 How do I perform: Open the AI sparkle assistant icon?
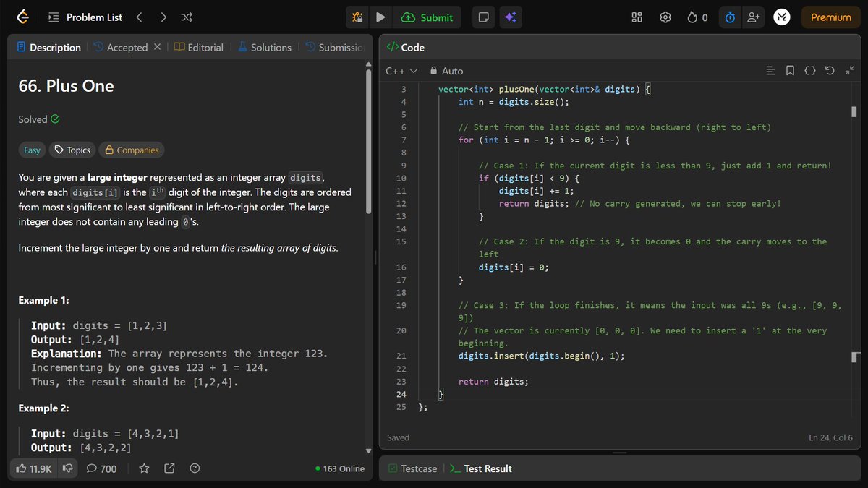tap(510, 17)
